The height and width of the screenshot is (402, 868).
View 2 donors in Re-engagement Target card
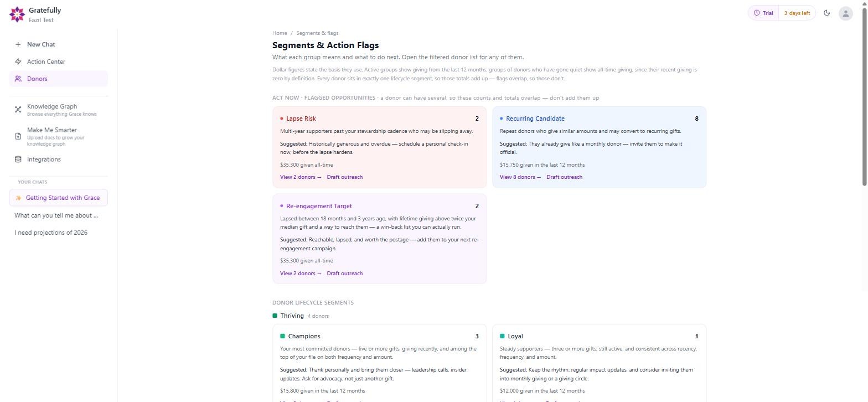pyautogui.click(x=301, y=274)
